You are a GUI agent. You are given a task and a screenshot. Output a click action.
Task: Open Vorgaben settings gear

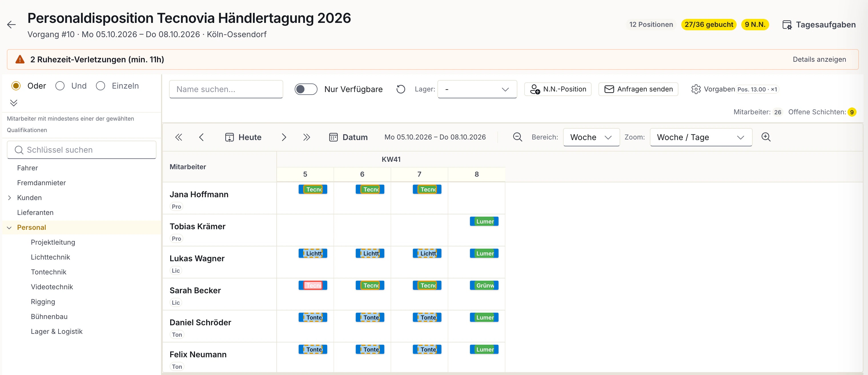click(x=696, y=89)
